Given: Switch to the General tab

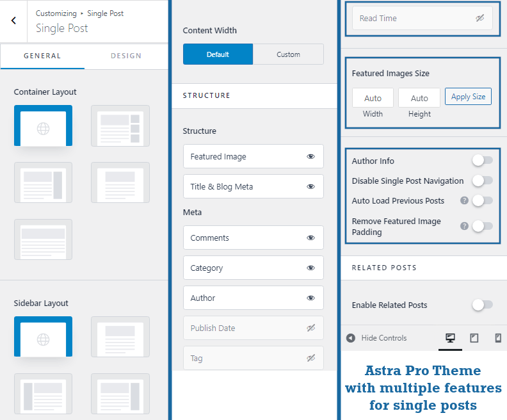Looking at the screenshot, I should tap(42, 56).
